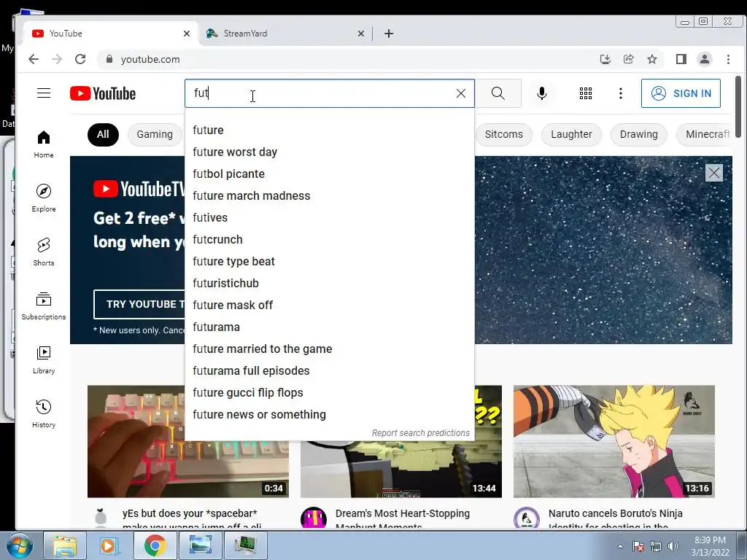Select the All filter chip
The image size is (747, 560).
(103, 134)
